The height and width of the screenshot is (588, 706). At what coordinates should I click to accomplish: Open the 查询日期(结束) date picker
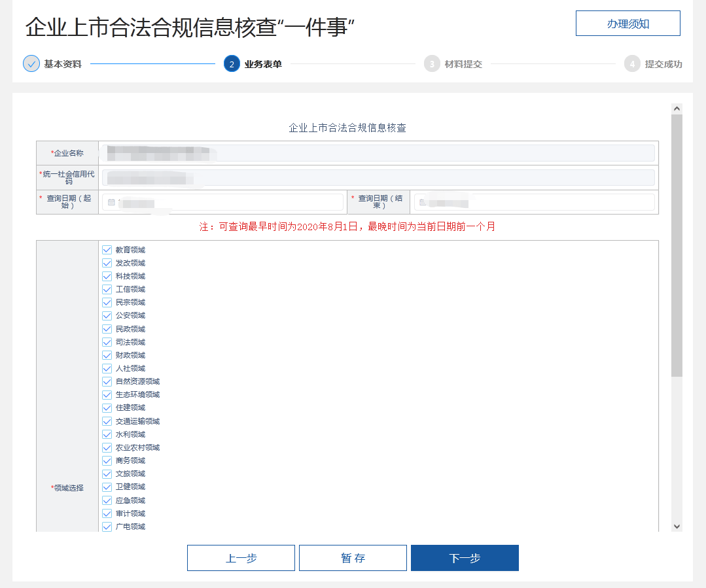(533, 203)
